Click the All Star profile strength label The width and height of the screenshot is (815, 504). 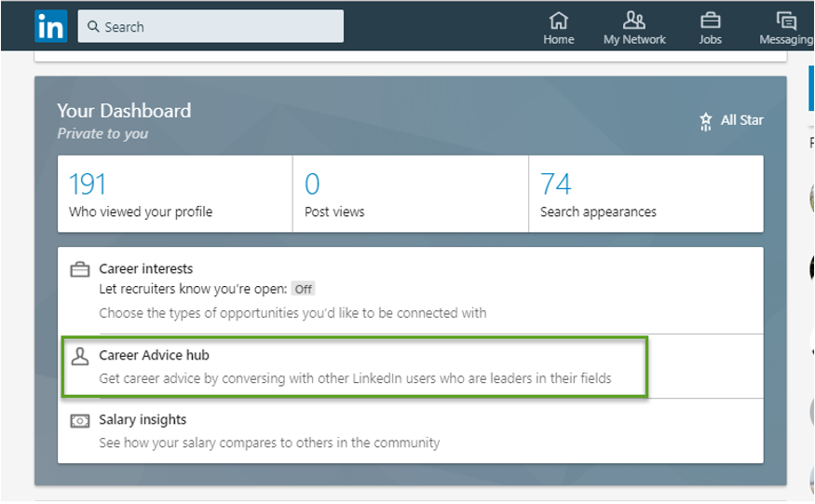(742, 120)
